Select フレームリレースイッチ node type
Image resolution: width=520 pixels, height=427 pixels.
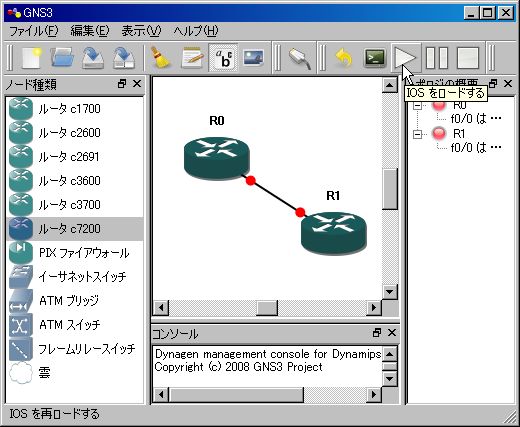point(75,349)
